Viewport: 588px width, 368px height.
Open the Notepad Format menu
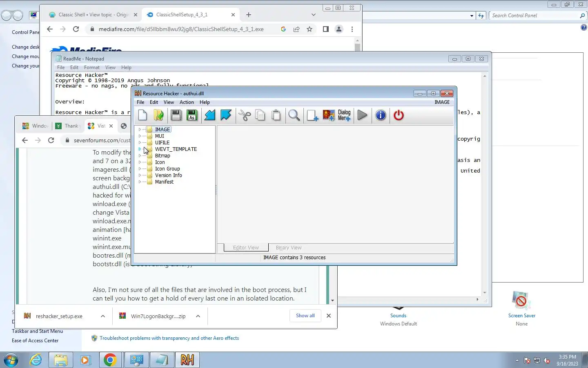(x=92, y=67)
